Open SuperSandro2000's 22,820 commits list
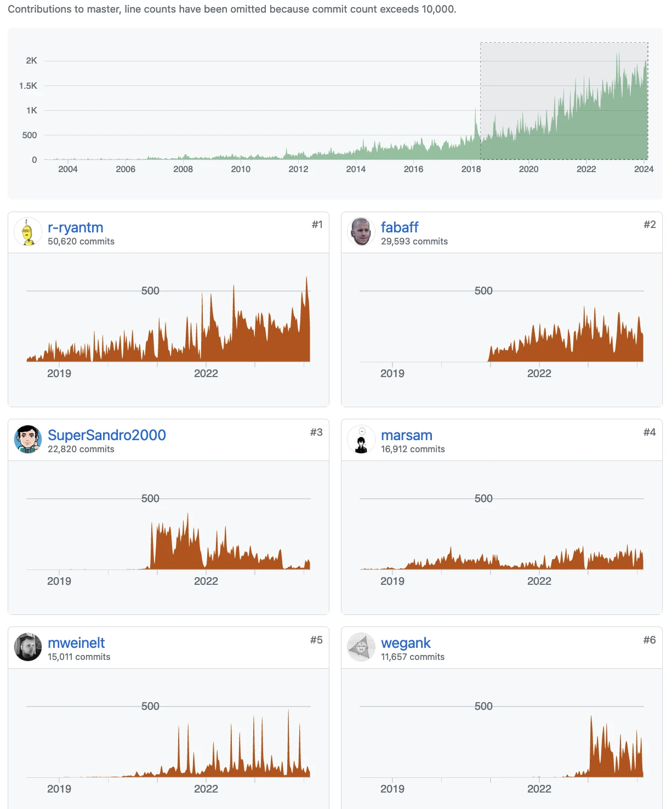The width and height of the screenshot is (672, 809). 81,449
